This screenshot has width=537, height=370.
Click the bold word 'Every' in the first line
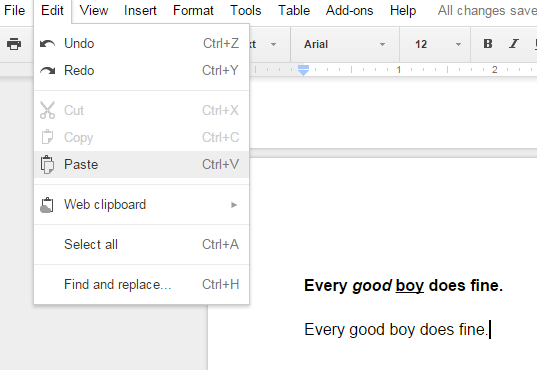pos(326,286)
